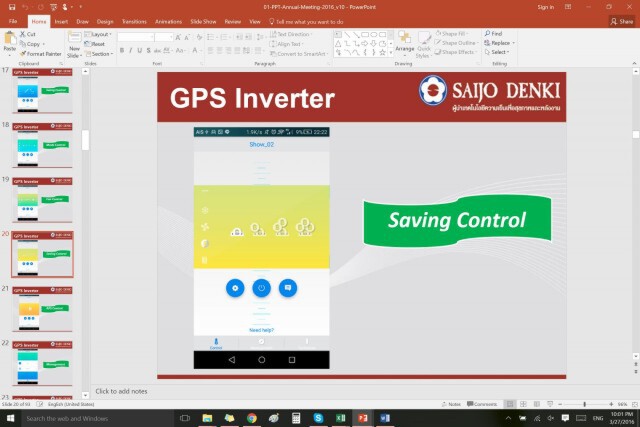
Task: Open the Text Direction dropdown
Action: click(291, 34)
